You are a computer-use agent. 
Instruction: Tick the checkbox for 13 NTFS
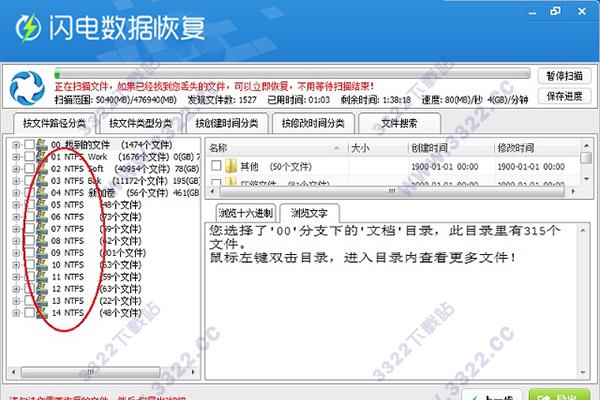point(29,300)
